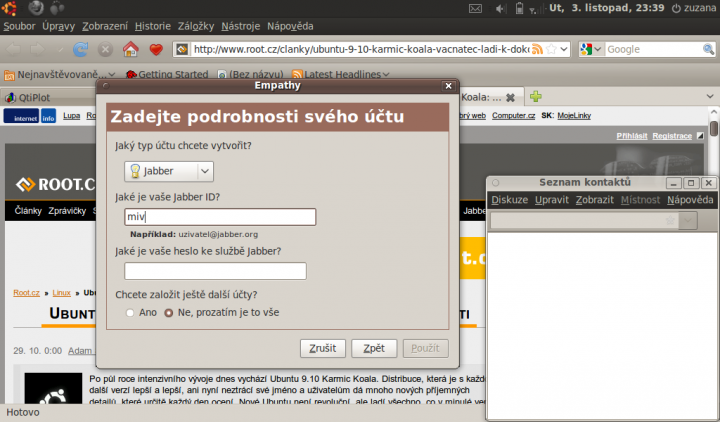Open the Getting Started bookmark
Image resolution: width=720 pixels, height=422 pixels.
click(x=167, y=74)
